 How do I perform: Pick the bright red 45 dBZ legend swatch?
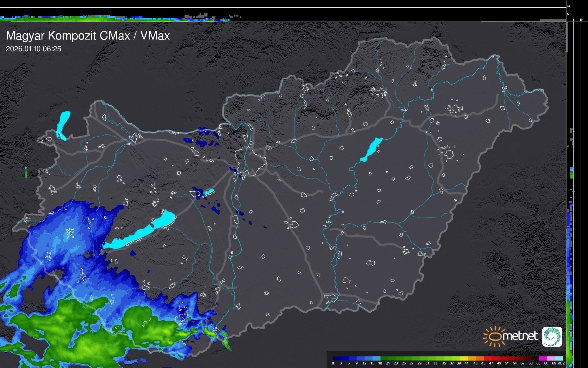pyautogui.click(x=487, y=358)
